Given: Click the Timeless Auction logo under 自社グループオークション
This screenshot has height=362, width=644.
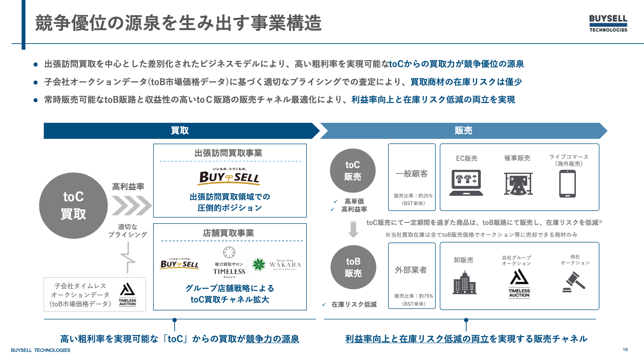Looking at the screenshot, I should (x=519, y=284).
